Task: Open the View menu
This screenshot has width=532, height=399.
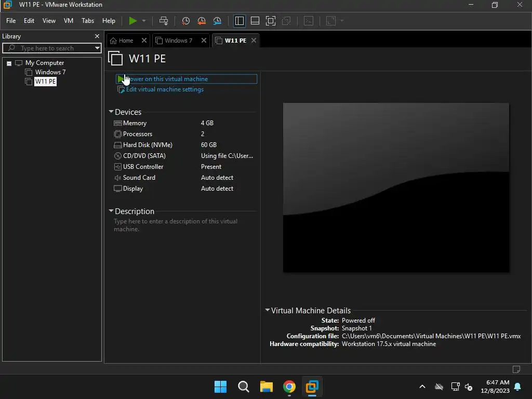Action: pos(49,21)
